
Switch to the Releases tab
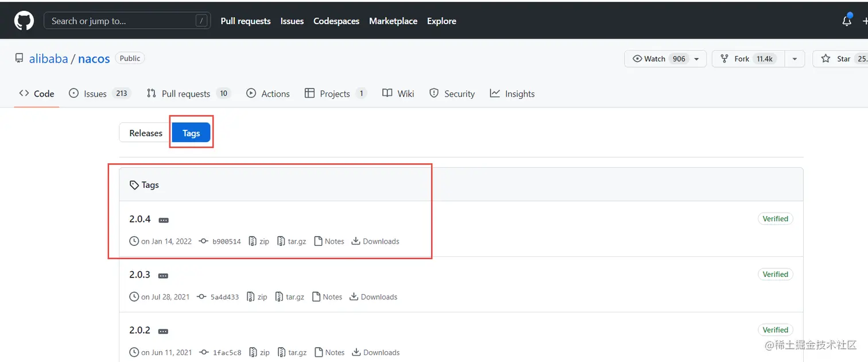click(146, 133)
